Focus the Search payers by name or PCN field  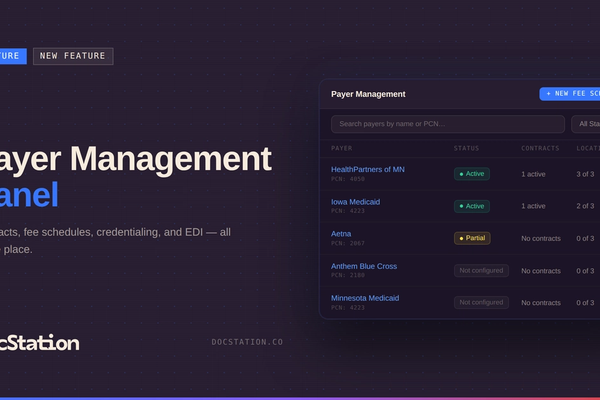(x=448, y=124)
